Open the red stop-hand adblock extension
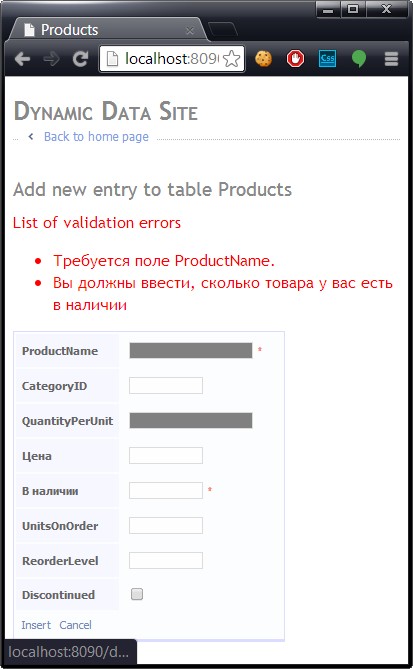413x669 pixels. [x=295, y=59]
